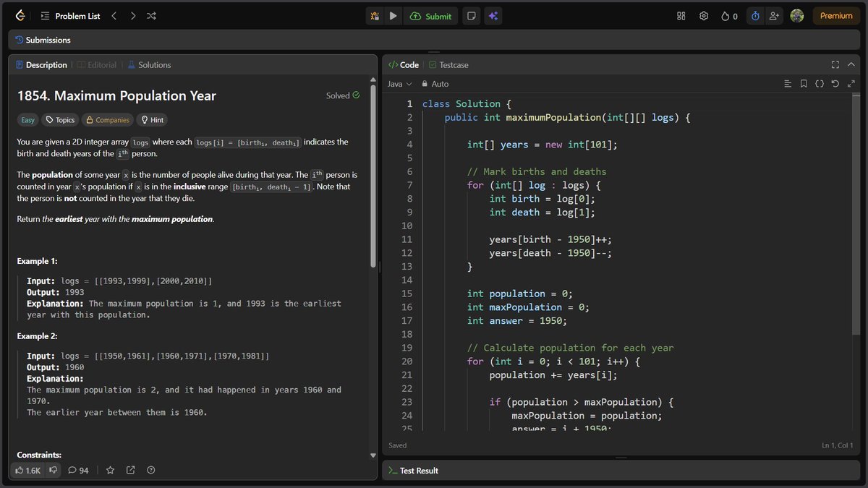Click the Auto lock setting
868x488 pixels.
435,84
